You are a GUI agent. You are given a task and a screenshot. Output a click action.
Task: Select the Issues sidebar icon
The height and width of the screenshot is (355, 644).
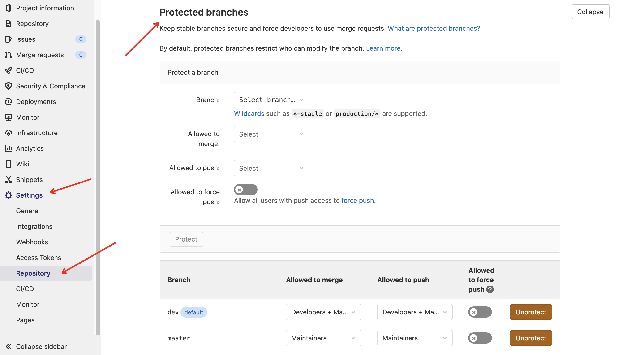pos(8,39)
